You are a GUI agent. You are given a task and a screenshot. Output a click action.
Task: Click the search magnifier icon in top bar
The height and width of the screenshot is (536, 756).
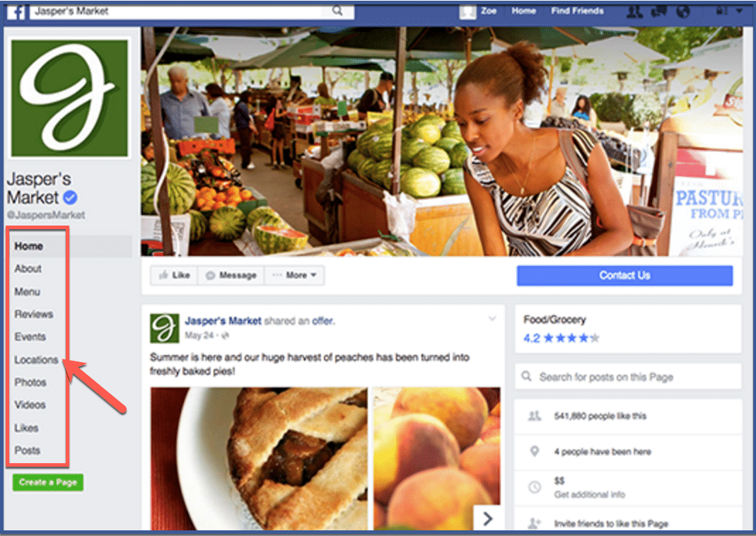pos(337,11)
